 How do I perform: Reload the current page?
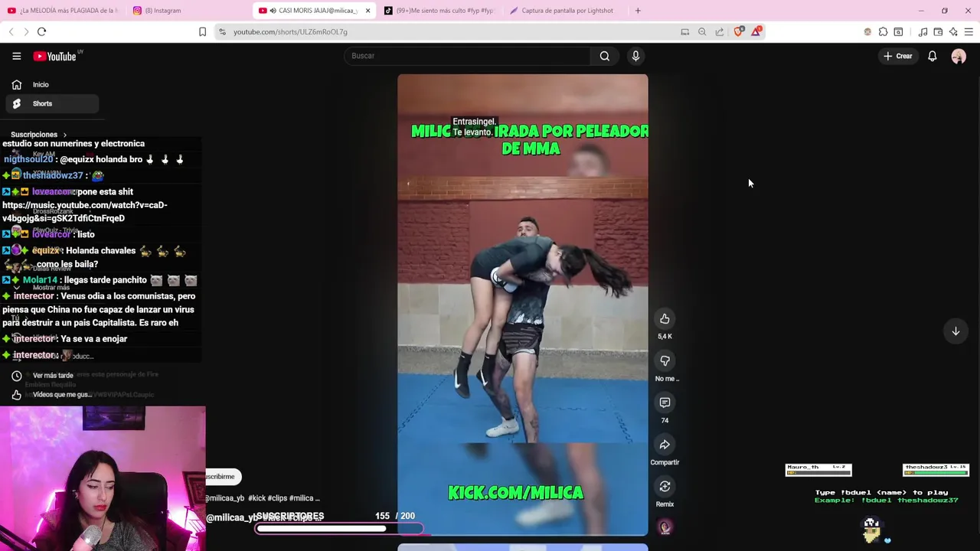click(42, 31)
